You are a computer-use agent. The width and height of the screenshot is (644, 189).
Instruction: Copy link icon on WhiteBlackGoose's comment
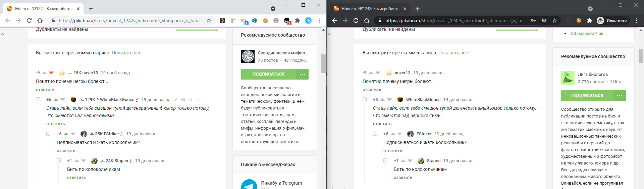pos(176,100)
